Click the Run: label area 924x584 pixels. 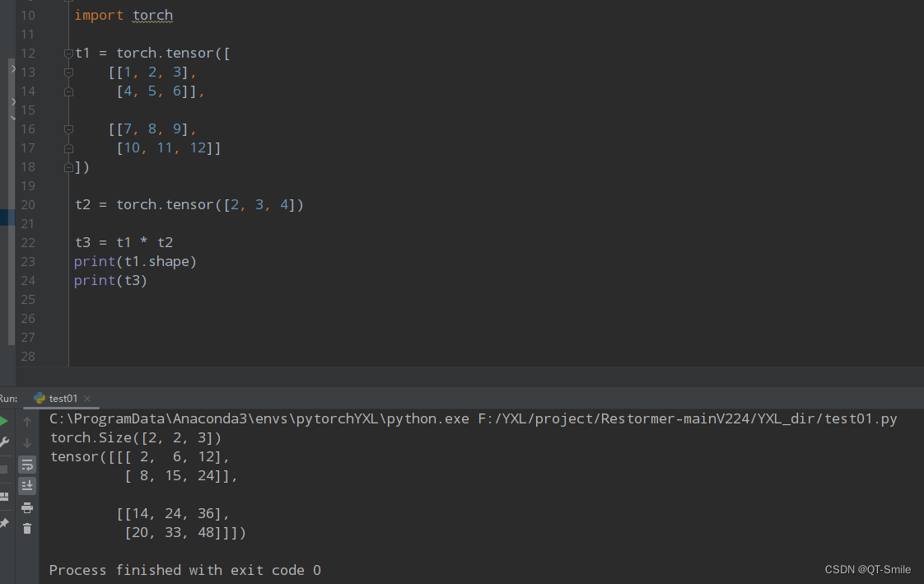coord(8,398)
